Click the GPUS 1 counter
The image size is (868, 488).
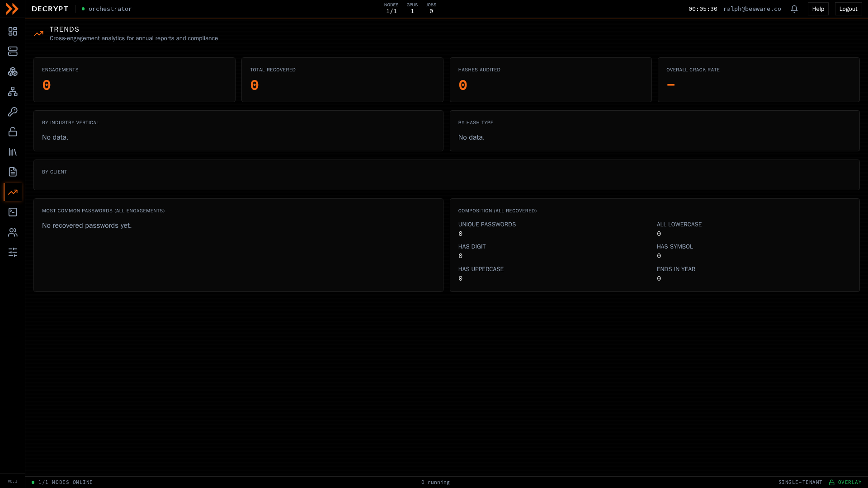[412, 8]
